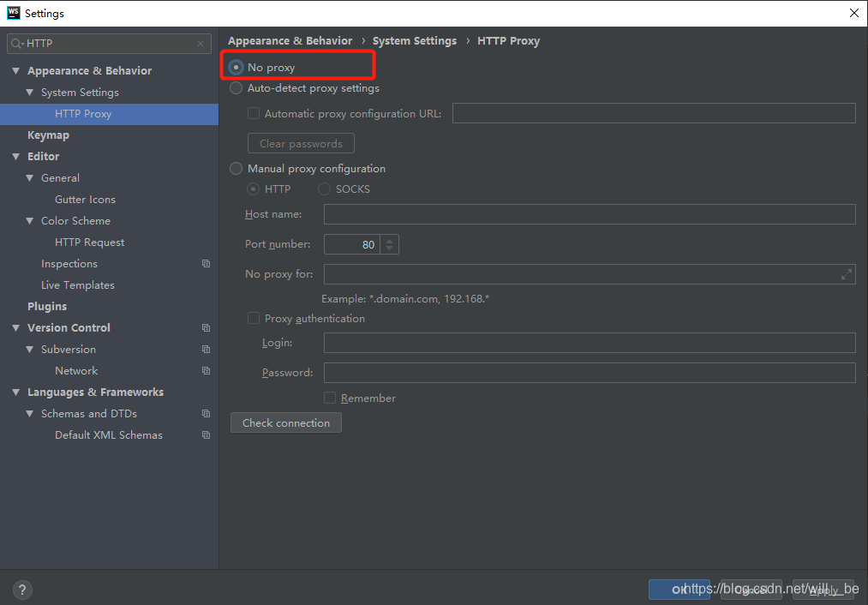Click the No proxy for input field
This screenshot has width=868, height=605.
pos(590,274)
